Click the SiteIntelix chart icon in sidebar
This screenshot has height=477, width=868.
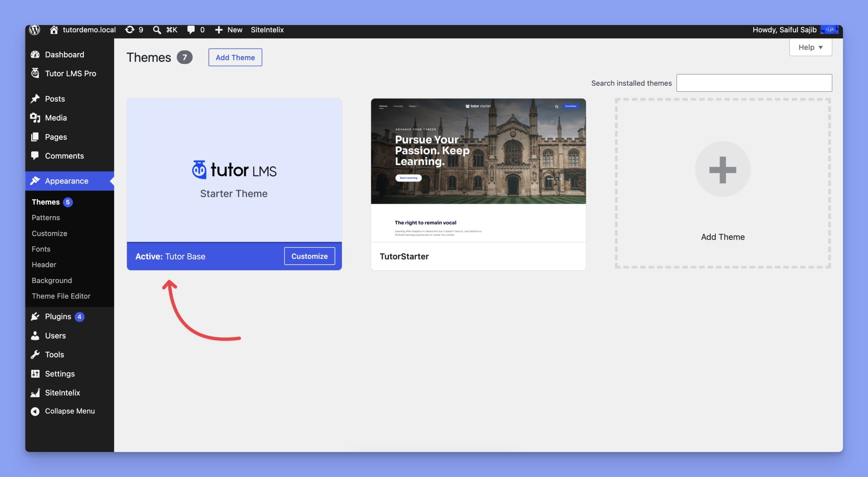(35, 393)
